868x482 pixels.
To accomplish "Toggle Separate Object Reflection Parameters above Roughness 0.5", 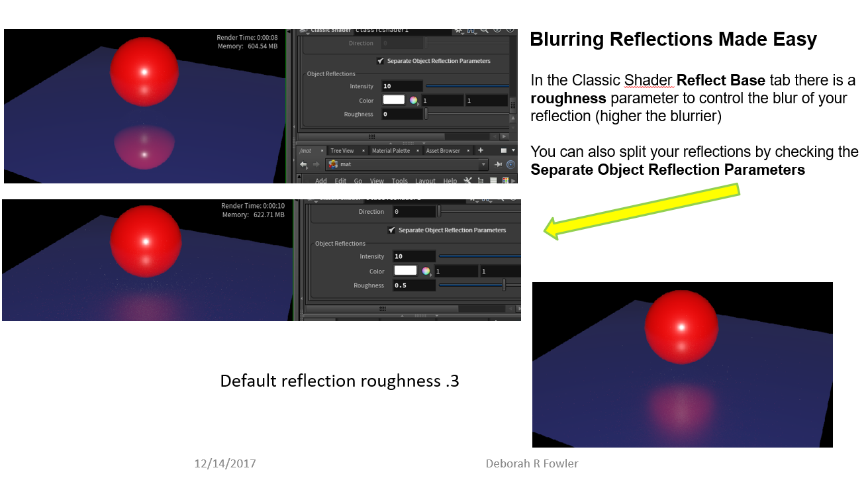I will click(392, 230).
